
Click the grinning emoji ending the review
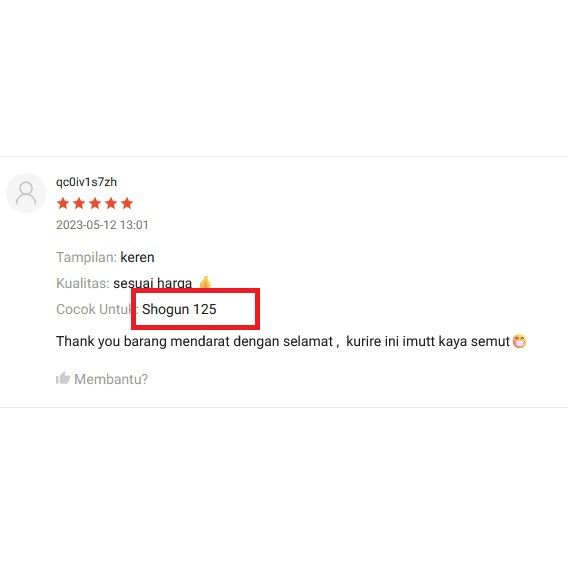click(519, 341)
